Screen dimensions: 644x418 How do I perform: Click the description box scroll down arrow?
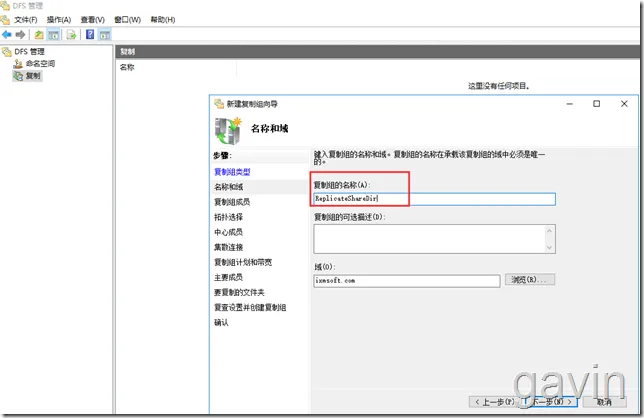coord(550,248)
